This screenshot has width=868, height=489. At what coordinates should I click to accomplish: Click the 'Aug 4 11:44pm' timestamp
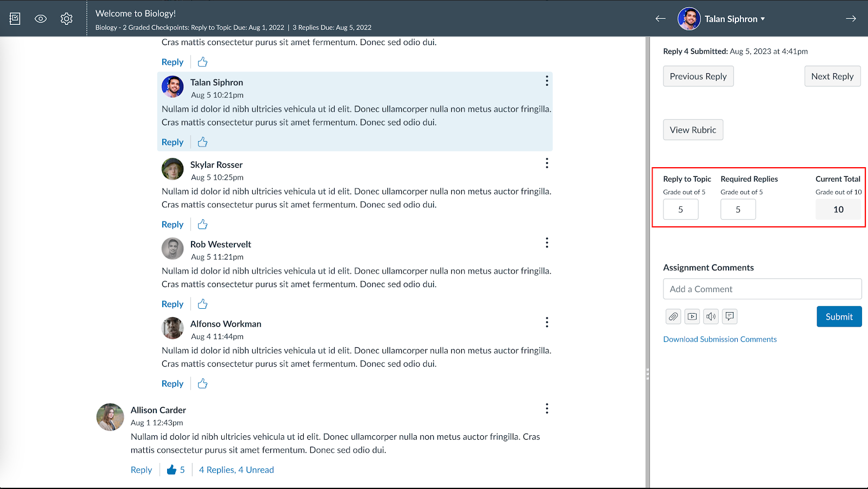click(217, 337)
